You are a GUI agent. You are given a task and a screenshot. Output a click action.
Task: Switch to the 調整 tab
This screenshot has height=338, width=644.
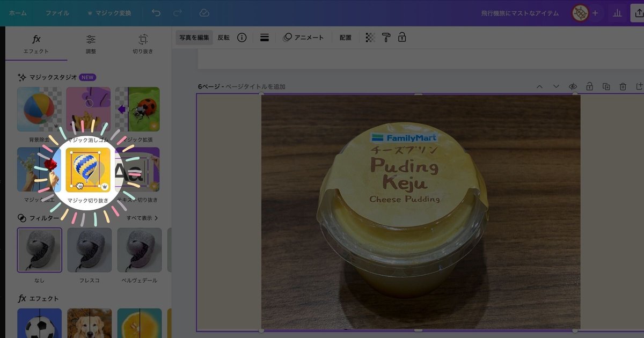91,44
